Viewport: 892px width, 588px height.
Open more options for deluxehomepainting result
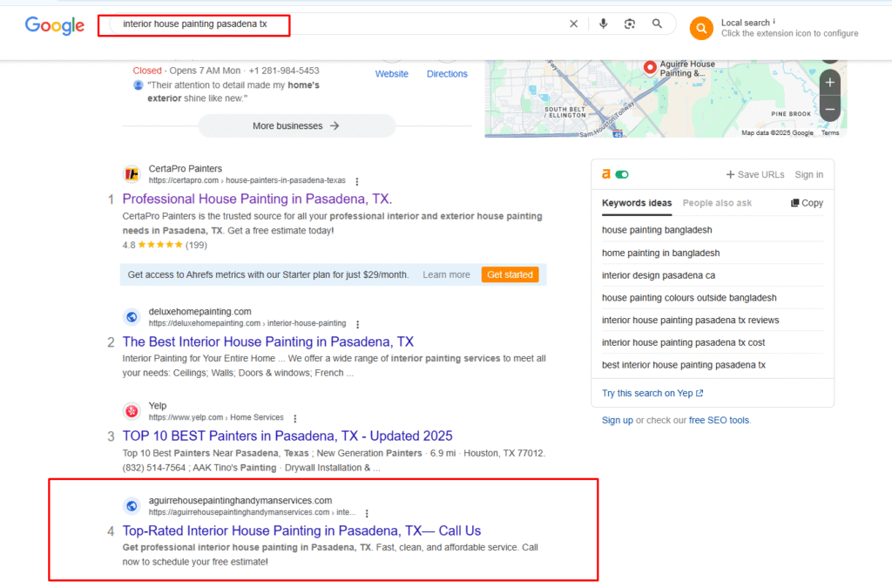pos(357,324)
